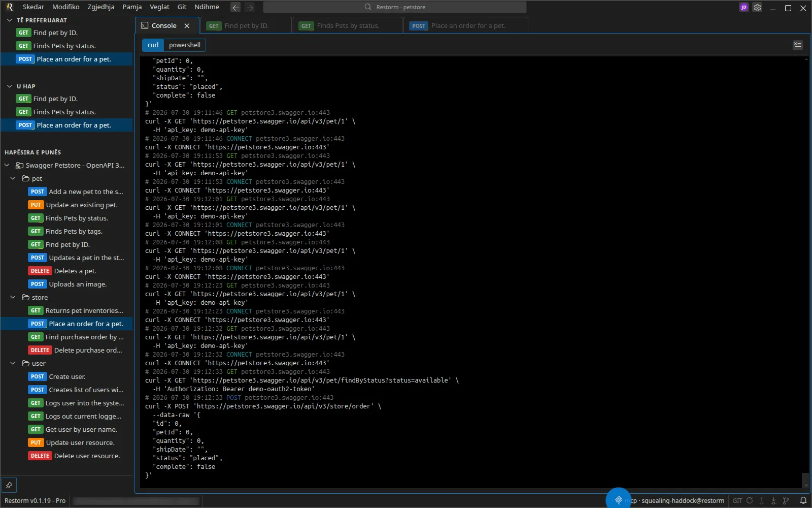Select PUT Update user resource
Screen dimensions: 812x508
pos(67,442)
